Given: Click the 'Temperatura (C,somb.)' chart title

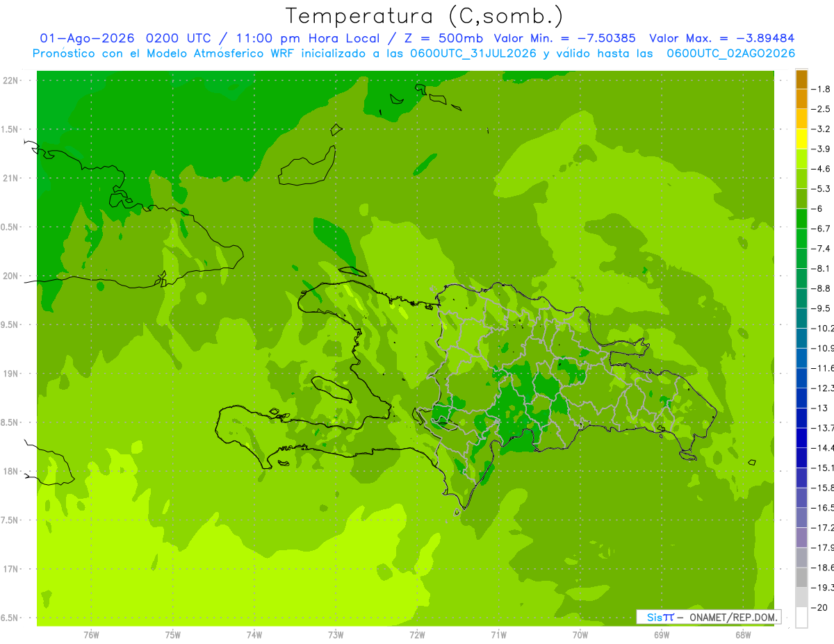Looking at the screenshot, I should pyautogui.click(x=425, y=15).
